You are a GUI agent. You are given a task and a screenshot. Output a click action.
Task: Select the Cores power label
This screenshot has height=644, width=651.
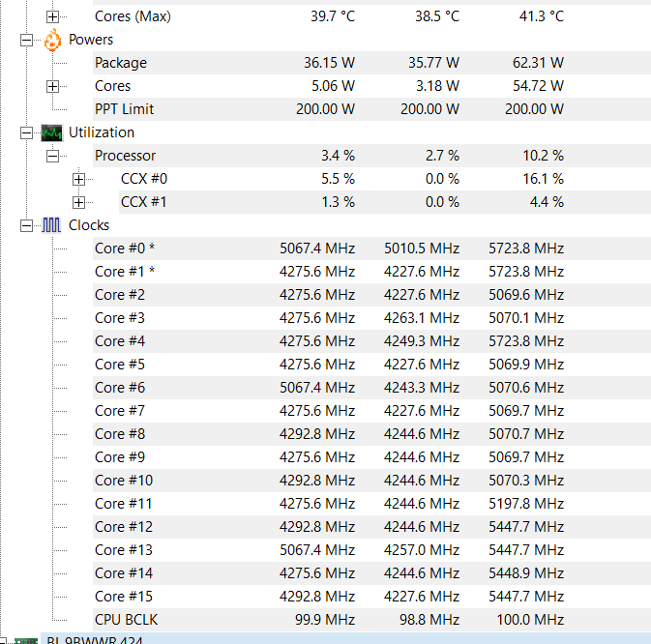[x=112, y=86]
